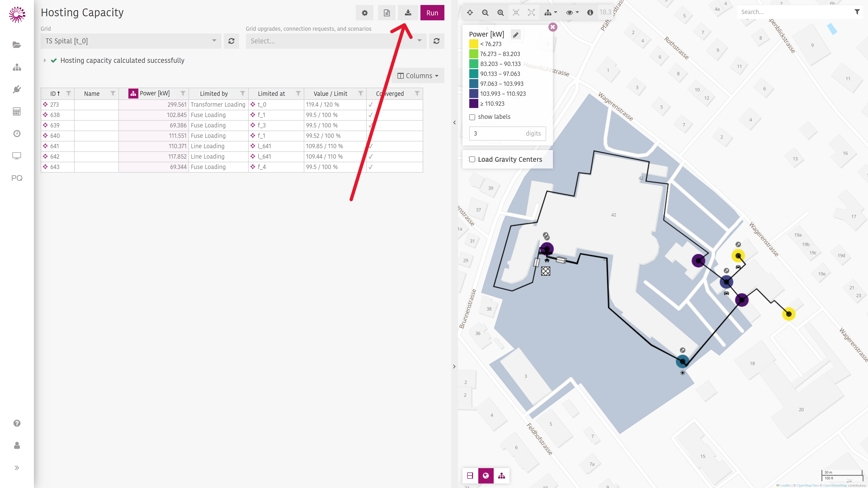
Task: Select the plug connection sidebar icon
Action: (17, 89)
